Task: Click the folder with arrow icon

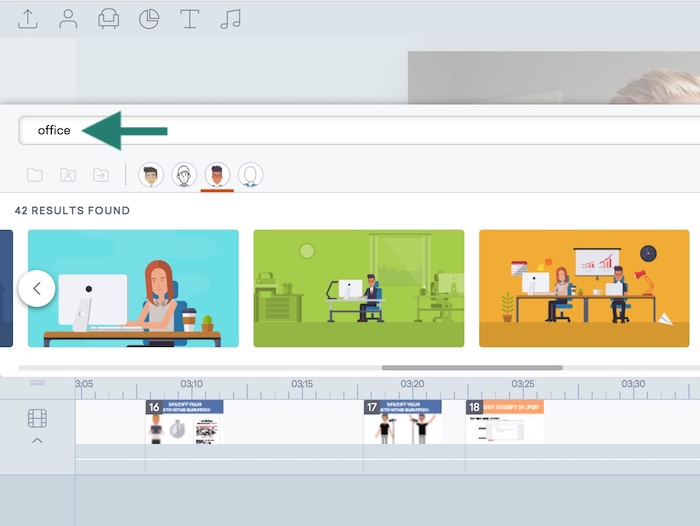Action: click(101, 175)
